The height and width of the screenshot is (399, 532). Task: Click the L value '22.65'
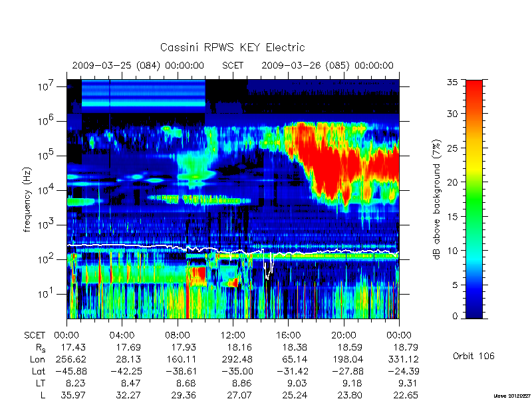(x=406, y=395)
